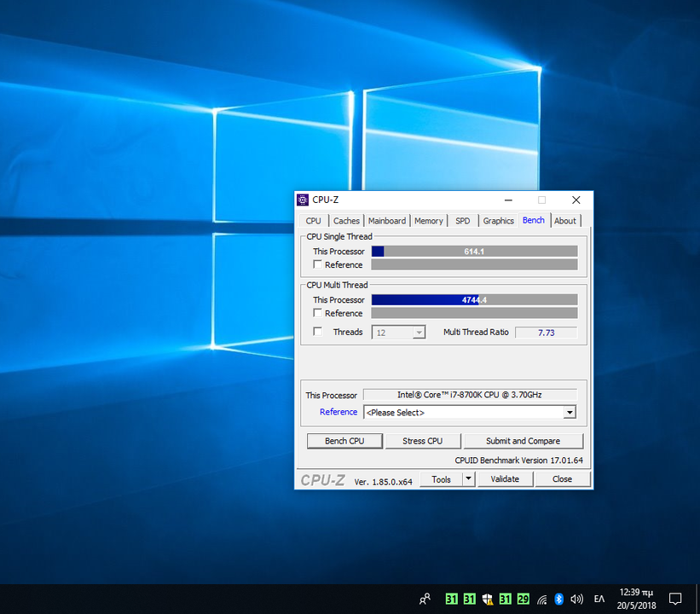Click the CPU Multi Thread group label
700x614 pixels.
point(337,285)
